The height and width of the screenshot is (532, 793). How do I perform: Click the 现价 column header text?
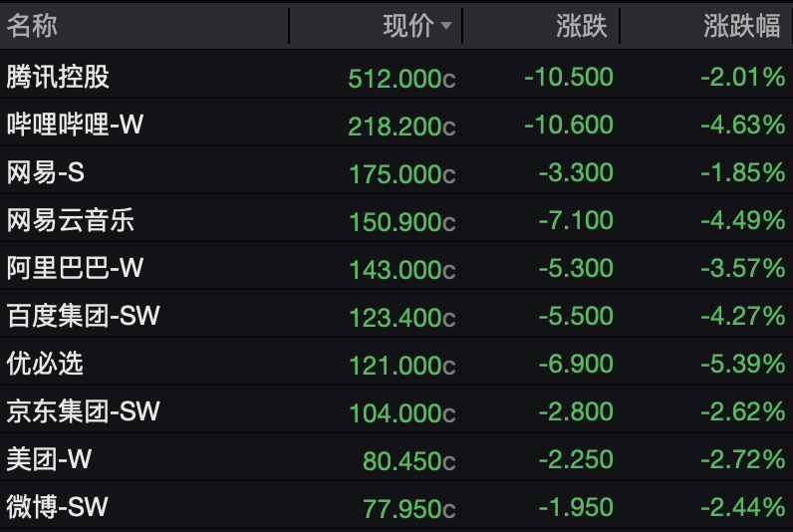coord(408,26)
